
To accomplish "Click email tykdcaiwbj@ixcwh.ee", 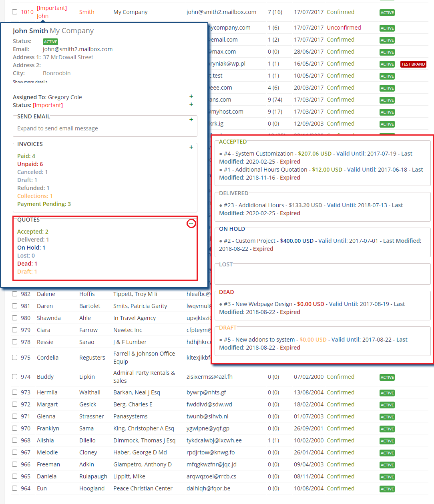I will click(214, 440).
